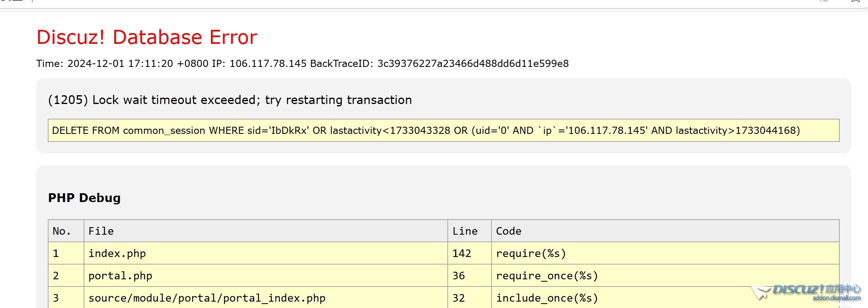Select the index.php file cell
868x308 pixels.
(117, 253)
